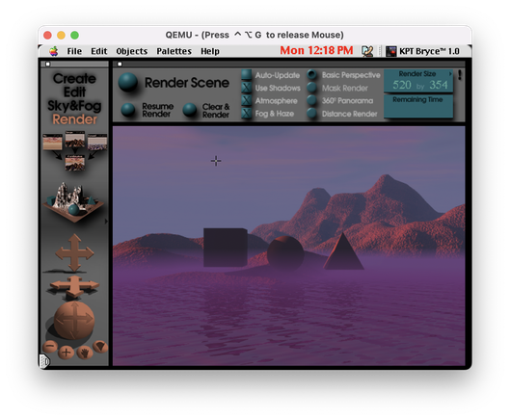The width and height of the screenshot is (510, 420).
Task: Click the Clear & Render sphere
Action: [189, 110]
